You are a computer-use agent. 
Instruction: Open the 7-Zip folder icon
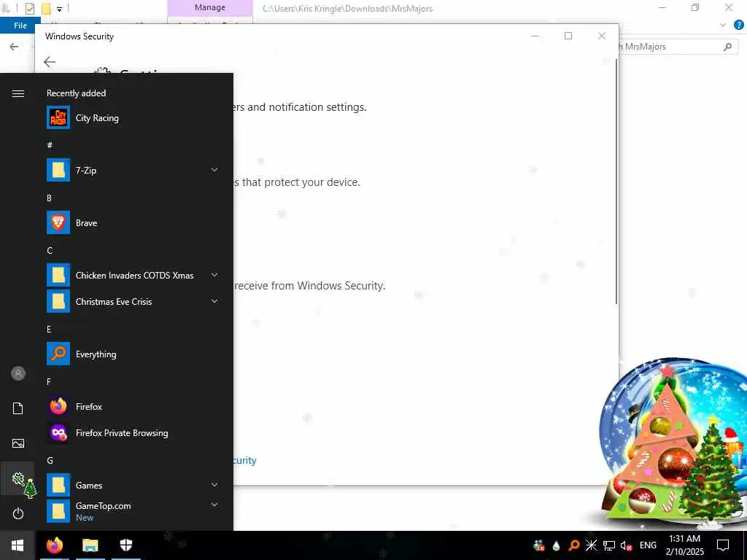58,170
